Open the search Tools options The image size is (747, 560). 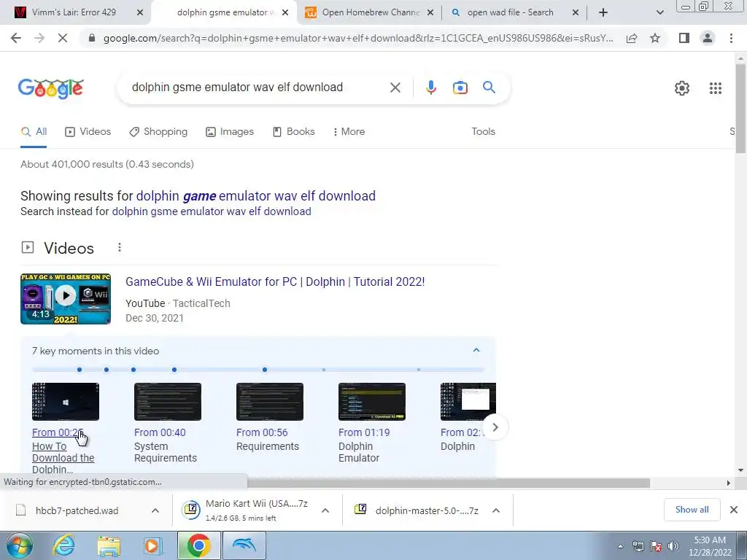(x=483, y=132)
